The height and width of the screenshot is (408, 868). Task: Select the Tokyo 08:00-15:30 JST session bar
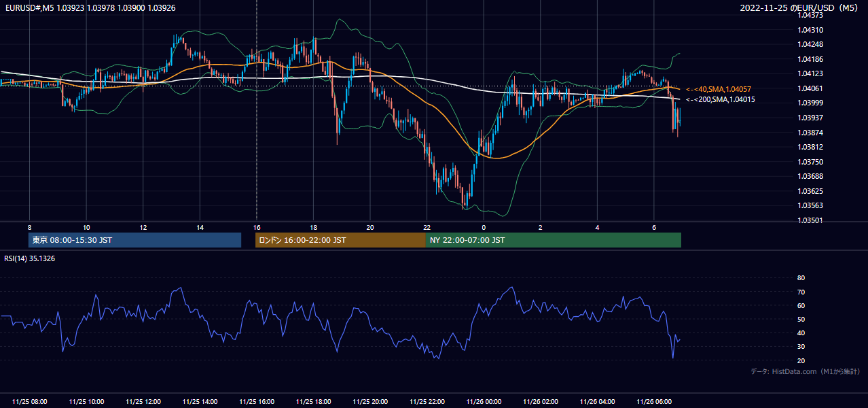[134, 240]
